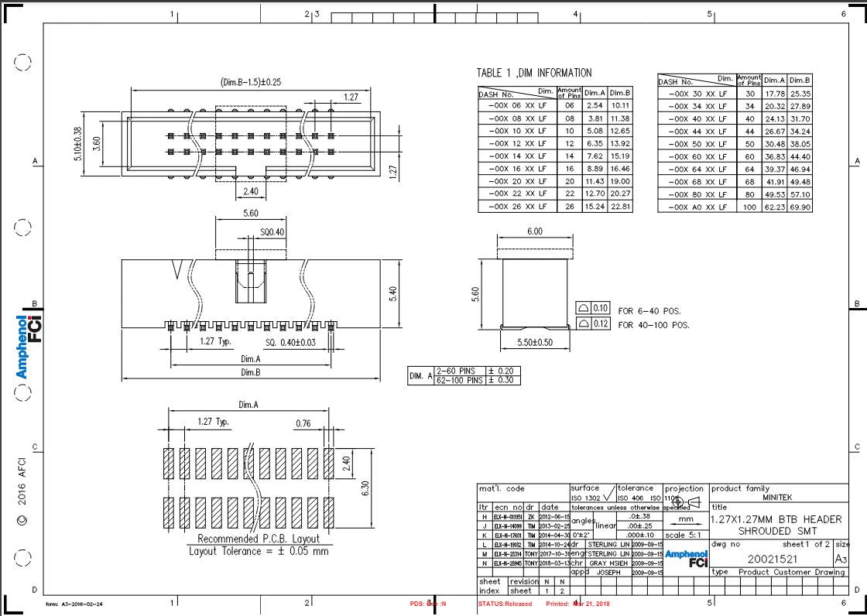Click the '6.00' width dimension in side view
The height and width of the screenshot is (616, 867).
click(534, 231)
